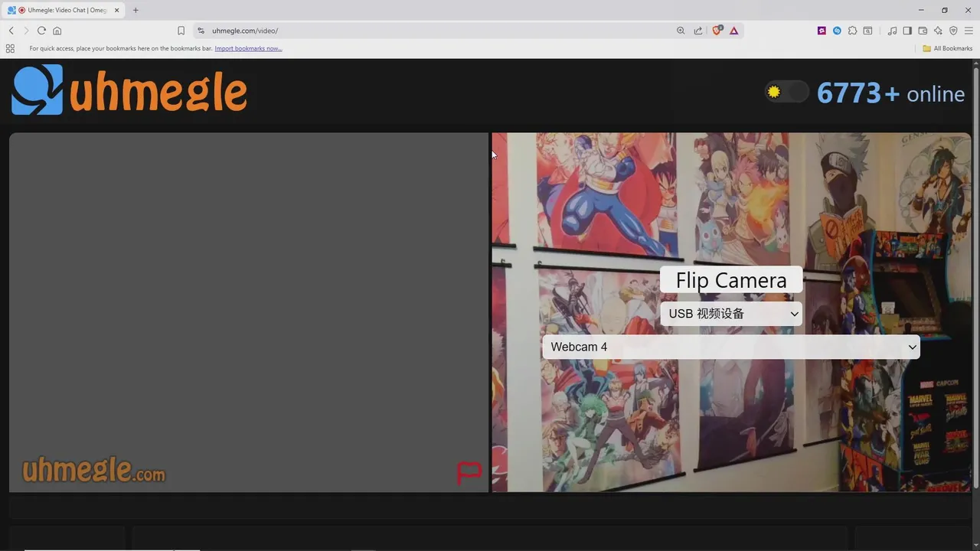980x551 pixels.
Task: Reload the Uhmegle page
Action: (x=41, y=31)
